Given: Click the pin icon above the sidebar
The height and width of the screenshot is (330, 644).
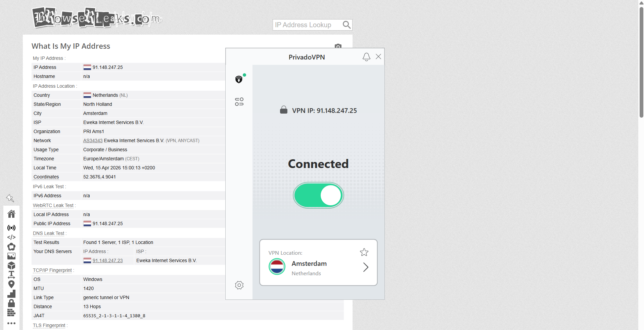Looking at the screenshot, I should pyautogui.click(x=10, y=198).
